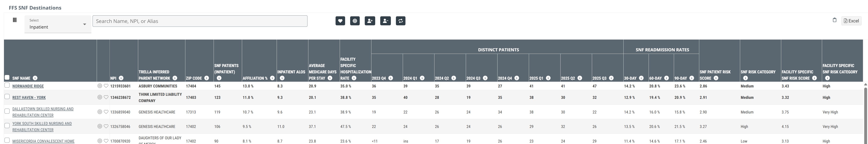Check the Normandie Ridge row checkbox
Viewport: 868px width, 144px height.
[7, 85]
